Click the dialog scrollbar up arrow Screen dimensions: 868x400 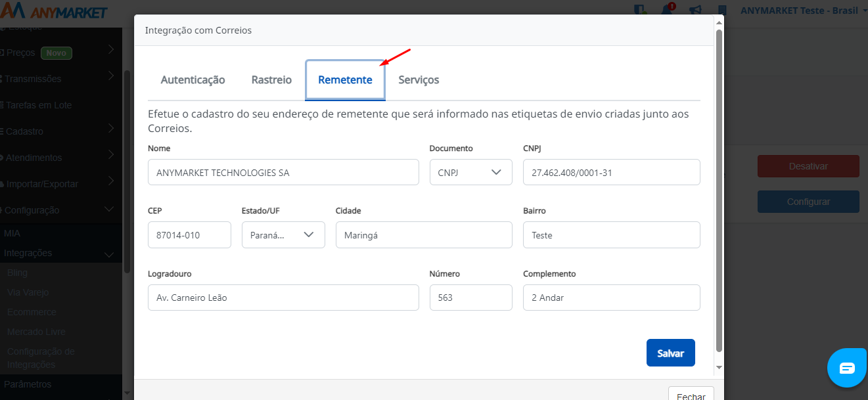pos(719,23)
